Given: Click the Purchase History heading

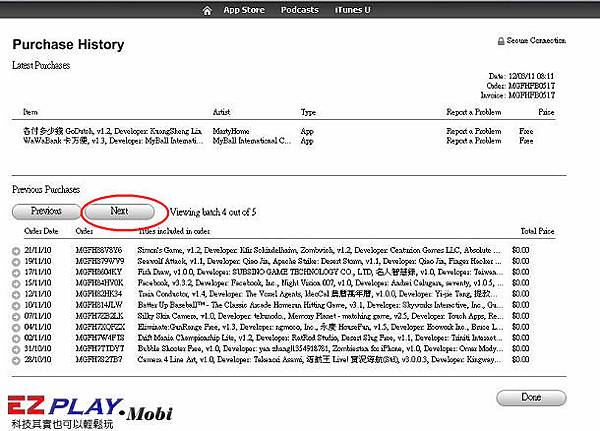Looking at the screenshot, I should point(68,44).
